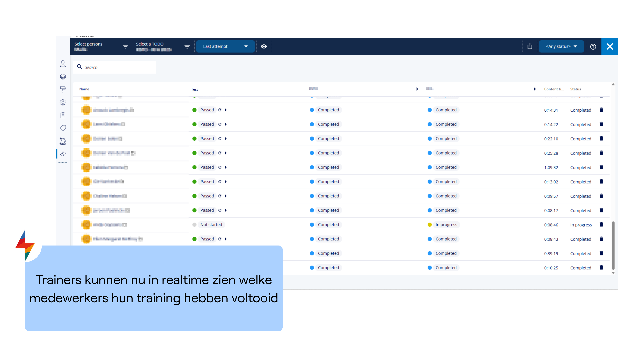This screenshot has width=644, height=362.
Task: Open the paint roller sidebar icon
Action: click(63, 89)
